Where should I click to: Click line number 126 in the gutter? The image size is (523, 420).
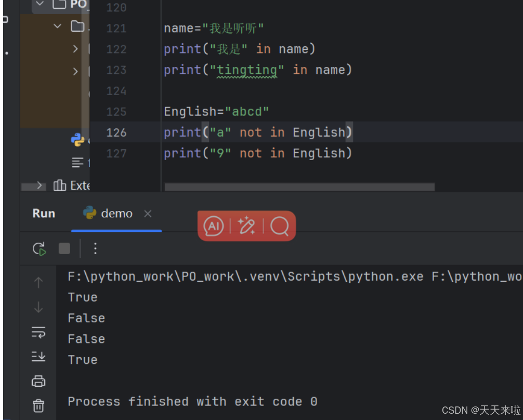[x=116, y=133]
